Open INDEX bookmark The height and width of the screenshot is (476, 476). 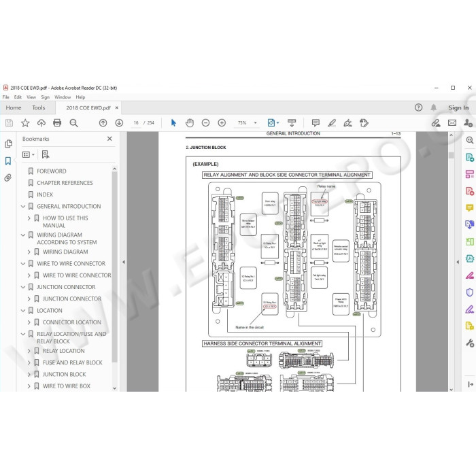[45, 194]
